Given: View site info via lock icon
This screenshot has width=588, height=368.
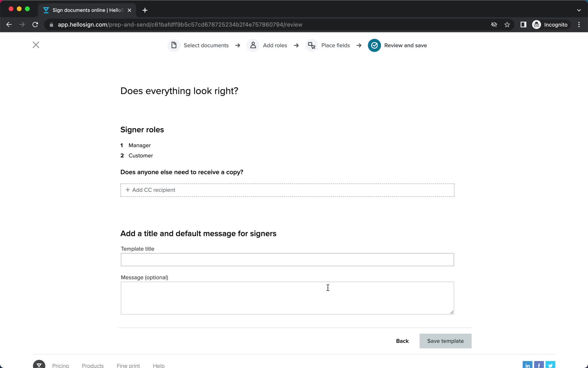Looking at the screenshot, I should point(51,25).
